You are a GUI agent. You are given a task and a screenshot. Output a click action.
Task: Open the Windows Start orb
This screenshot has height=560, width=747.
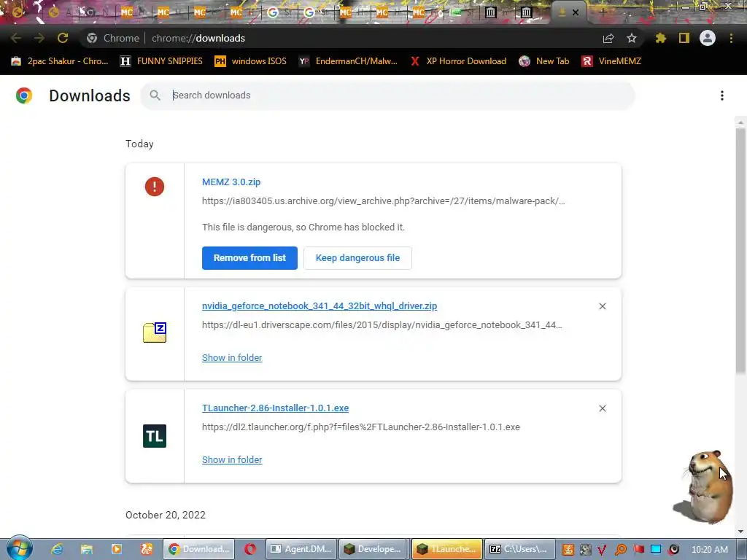pos(19,549)
